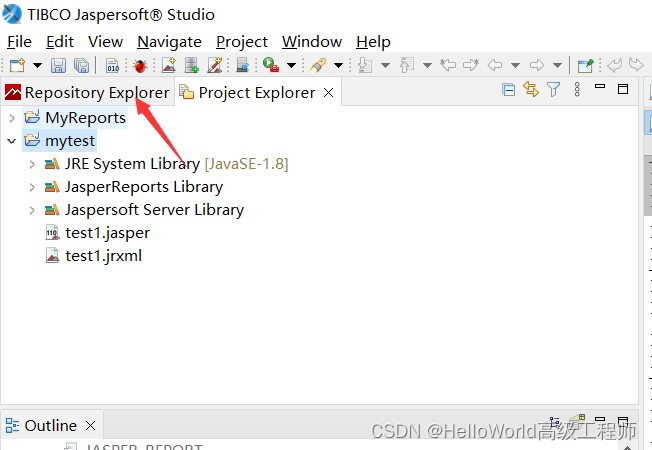Click Collapse All icon in Project Explorer
Image resolution: width=652 pixels, height=450 pixels.
point(508,89)
